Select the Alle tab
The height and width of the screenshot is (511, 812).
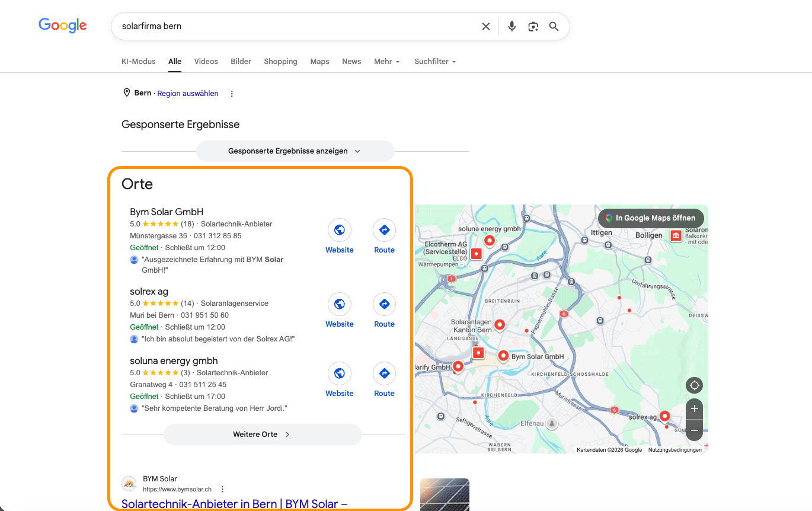[175, 62]
